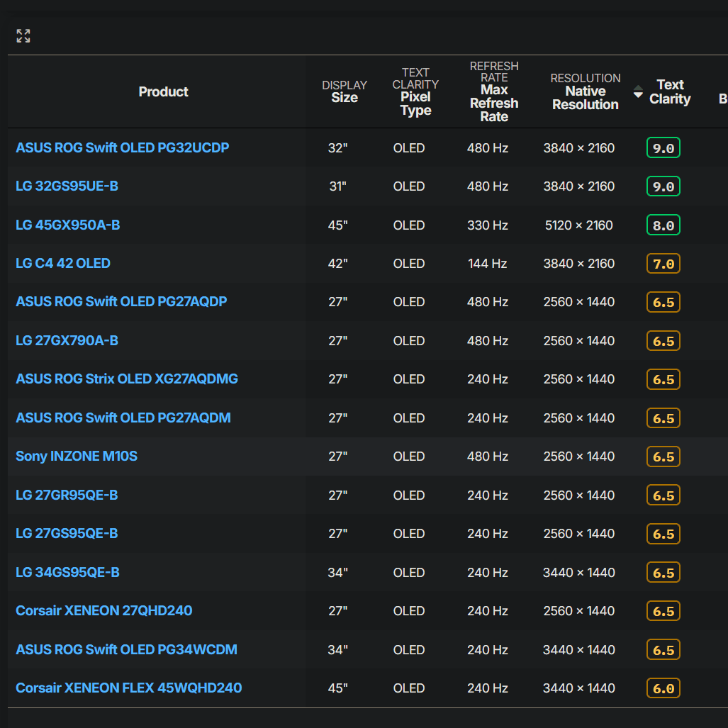Click 3440 × 1440 for LG 34GS95QE-B
728x728 pixels.
point(579,573)
